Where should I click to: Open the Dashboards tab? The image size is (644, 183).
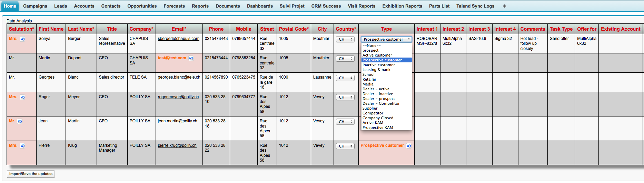click(260, 6)
